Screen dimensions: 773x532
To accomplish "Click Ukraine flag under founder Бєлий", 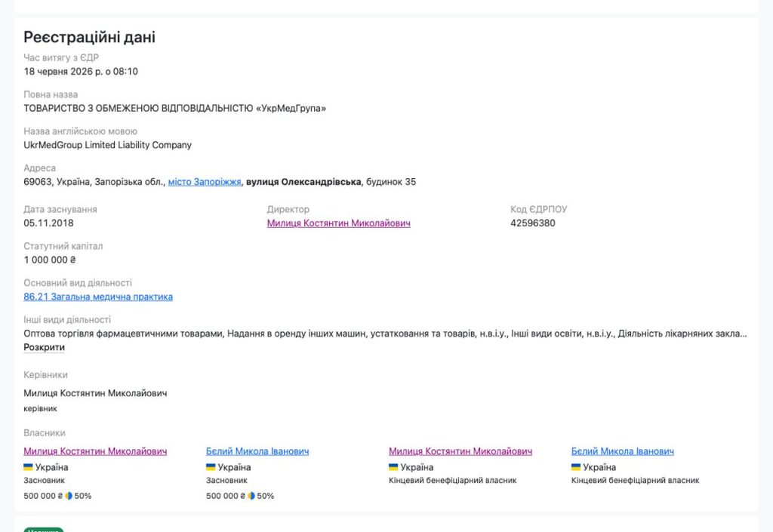I will 211,466.
